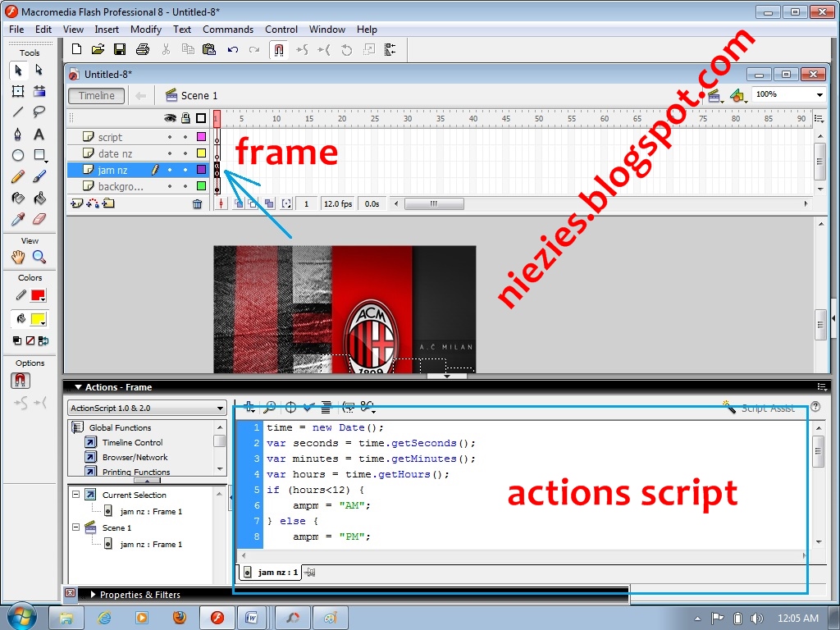Collapse the Actions - Frame panel

click(x=78, y=387)
